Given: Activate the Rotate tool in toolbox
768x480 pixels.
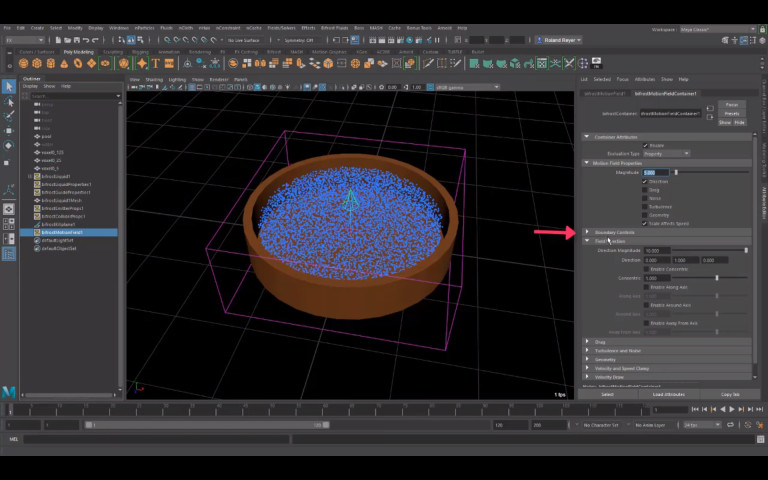Looking at the screenshot, I should pos(9,145).
